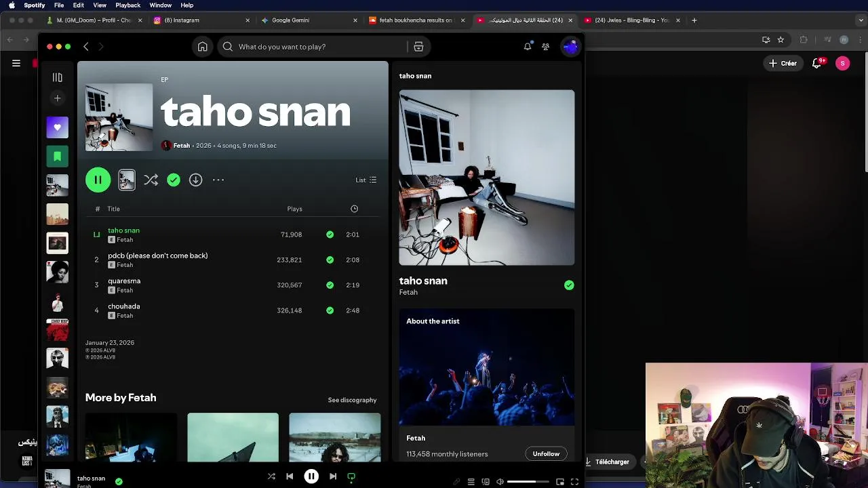Image resolution: width=868 pixels, height=488 pixels.
Task: Toggle repeat in player bar
Action: [x=351, y=476]
